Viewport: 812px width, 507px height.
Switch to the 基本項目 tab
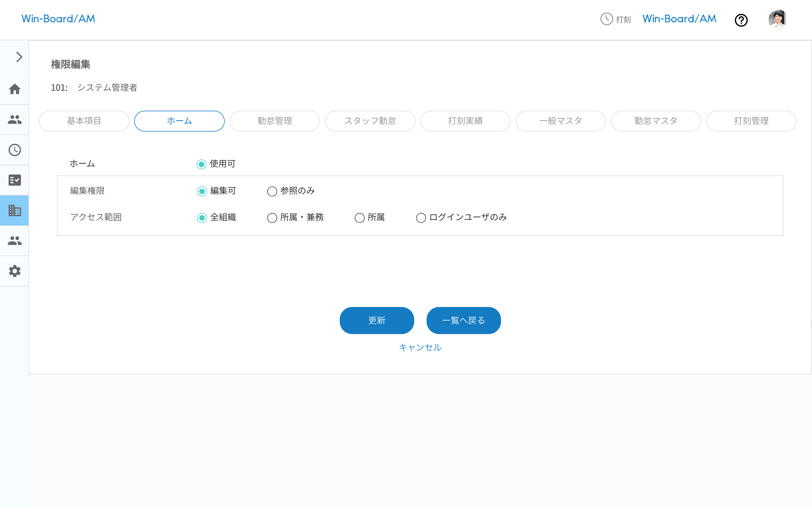[84, 121]
